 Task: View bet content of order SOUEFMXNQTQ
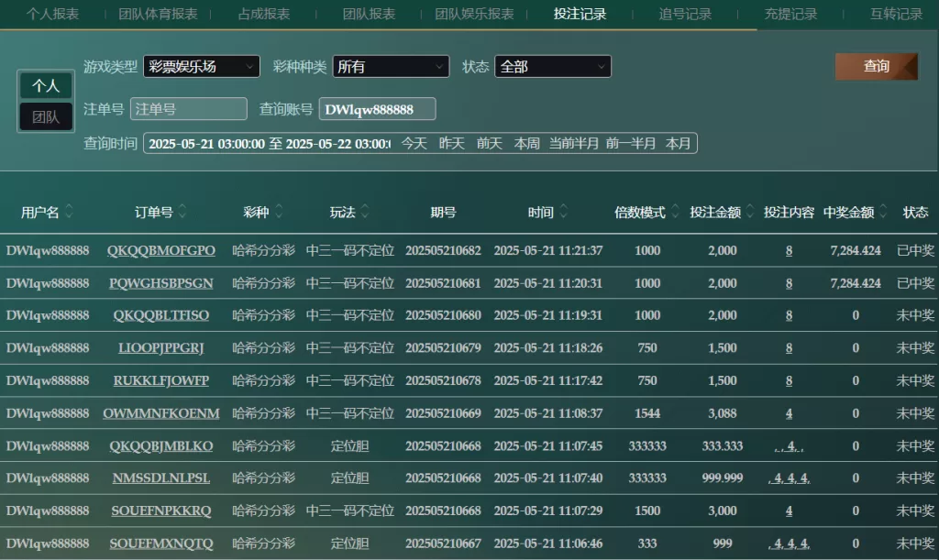[789, 544]
